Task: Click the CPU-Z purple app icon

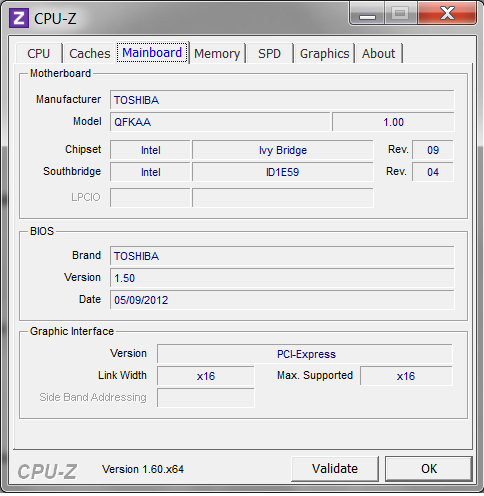Action: pos(19,18)
